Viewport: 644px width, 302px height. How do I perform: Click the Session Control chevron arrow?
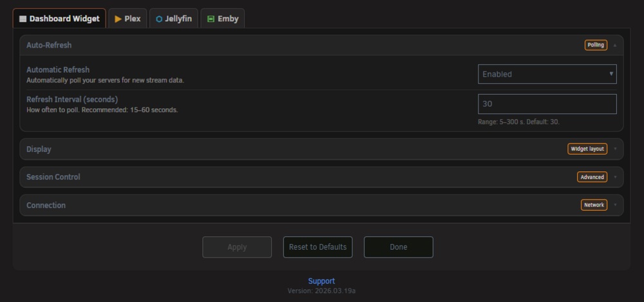615,177
